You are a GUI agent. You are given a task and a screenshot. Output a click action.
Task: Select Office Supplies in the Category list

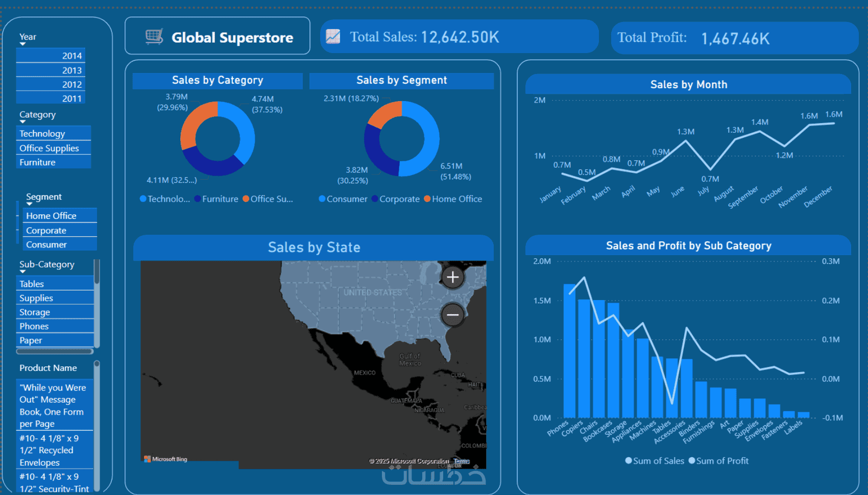click(54, 148)
